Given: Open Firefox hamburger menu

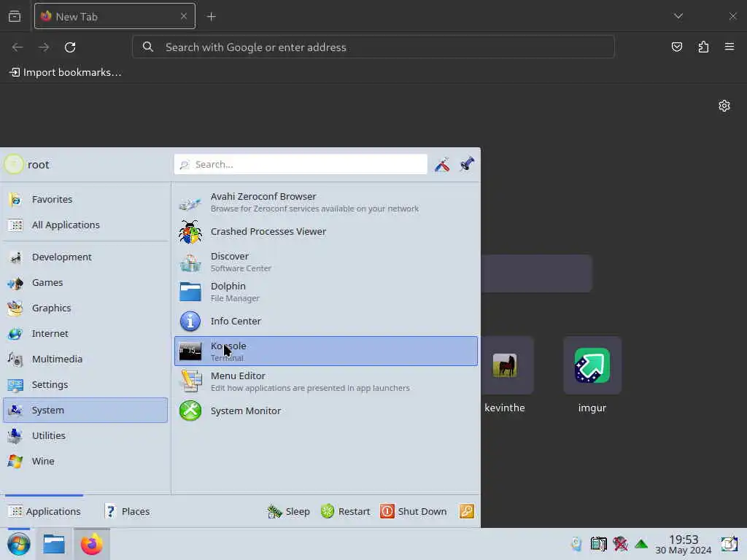Looking at the screenshot, I should (x=729, y=47).
